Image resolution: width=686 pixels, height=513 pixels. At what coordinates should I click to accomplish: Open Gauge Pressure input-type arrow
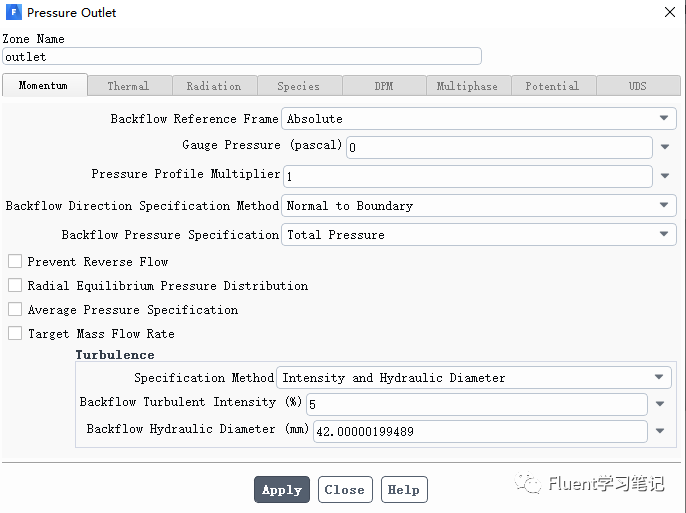(x=665, y=147)
